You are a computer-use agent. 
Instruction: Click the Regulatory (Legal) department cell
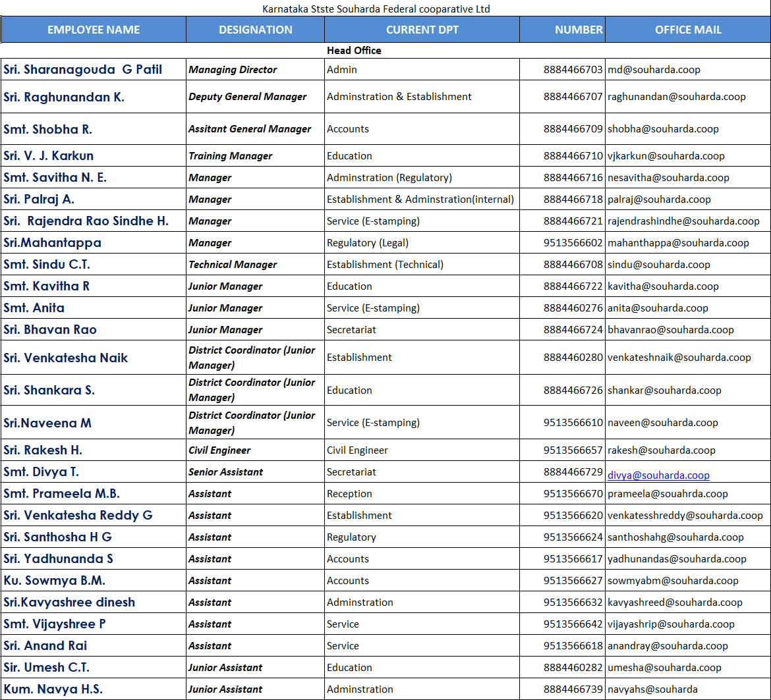pos(368,243)
